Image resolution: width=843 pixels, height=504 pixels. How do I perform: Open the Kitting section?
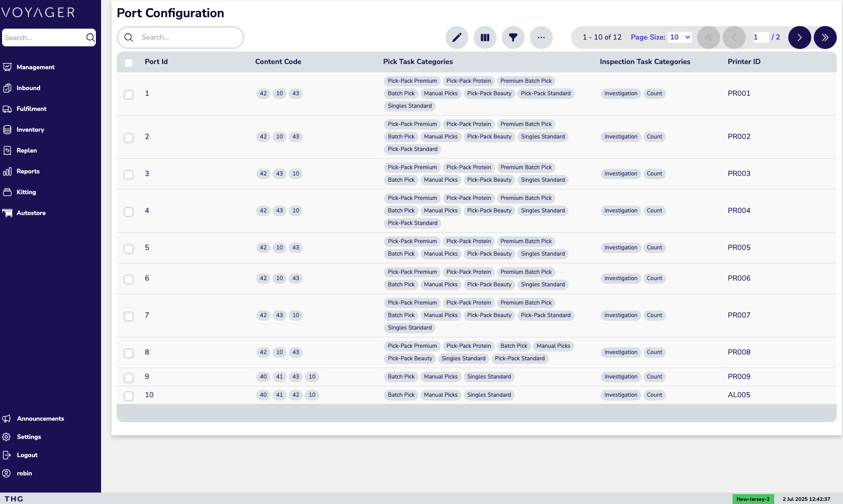coord(26,192)
